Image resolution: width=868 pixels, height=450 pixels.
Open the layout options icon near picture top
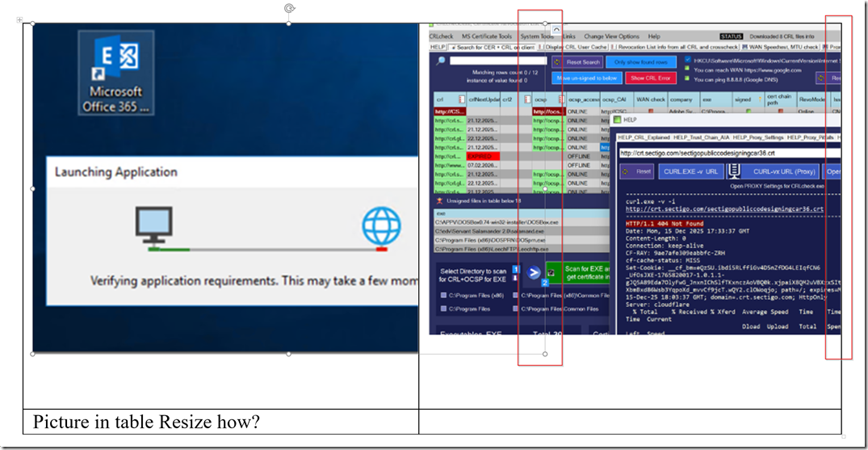click(x=556, y=31)
